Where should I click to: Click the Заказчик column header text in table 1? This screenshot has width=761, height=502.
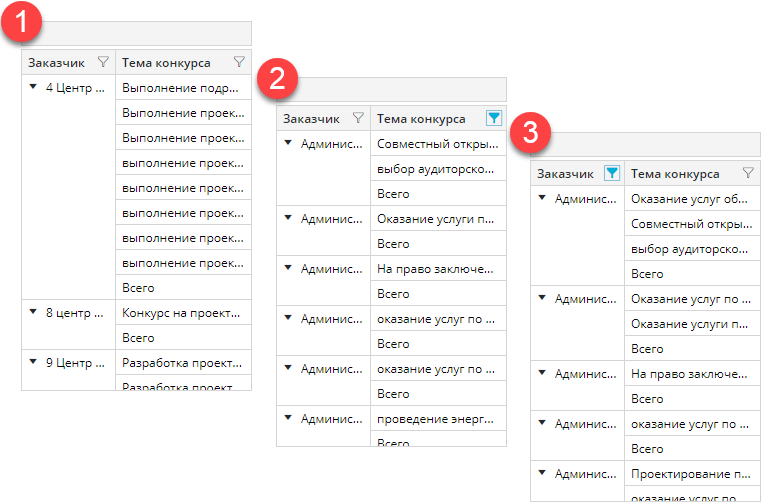pos(57,62)
